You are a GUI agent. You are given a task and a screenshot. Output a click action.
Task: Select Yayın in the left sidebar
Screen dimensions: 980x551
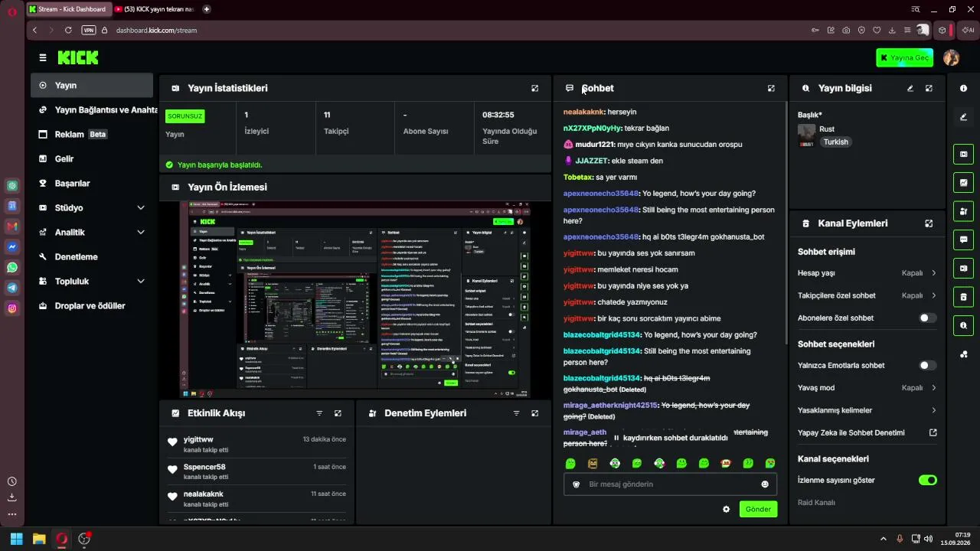92,85
